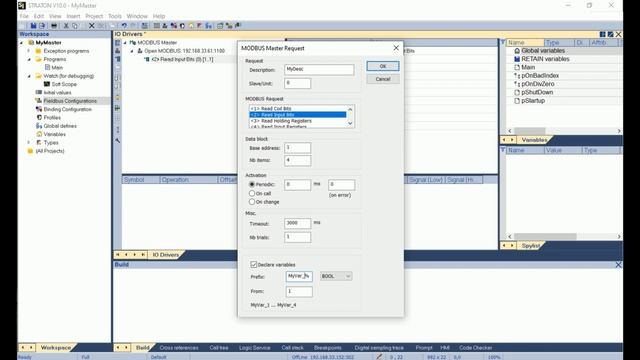Open Binding Configuration in workspace tree
The image size is (640, 360).
[x=67, y=109]
